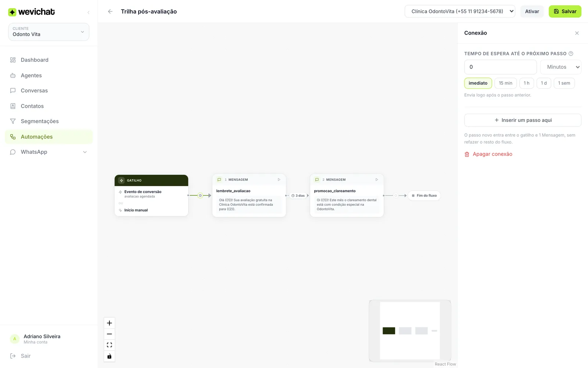Click connection before Fim do fluxo

tap(396, 195)
